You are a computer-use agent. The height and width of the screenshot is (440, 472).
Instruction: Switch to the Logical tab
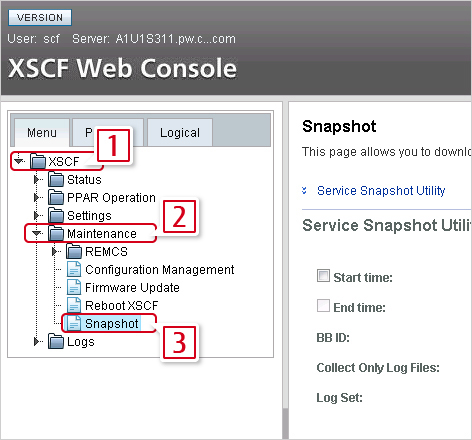tap(180, 133)
